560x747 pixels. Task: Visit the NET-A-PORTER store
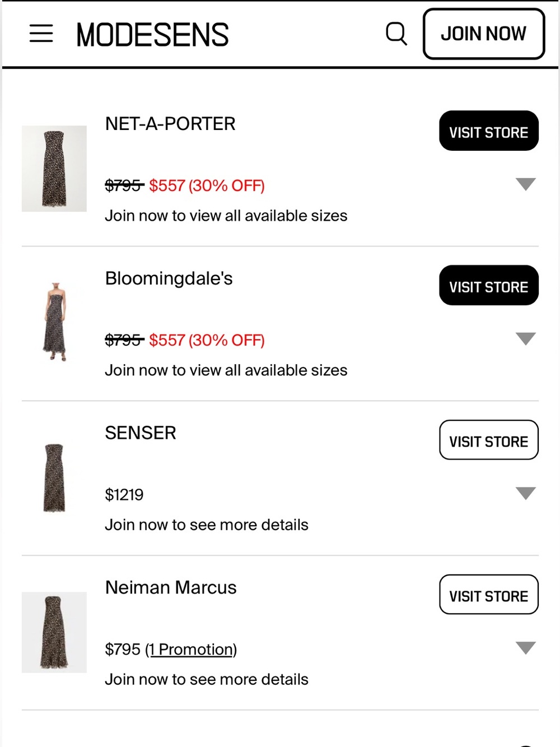489,131
